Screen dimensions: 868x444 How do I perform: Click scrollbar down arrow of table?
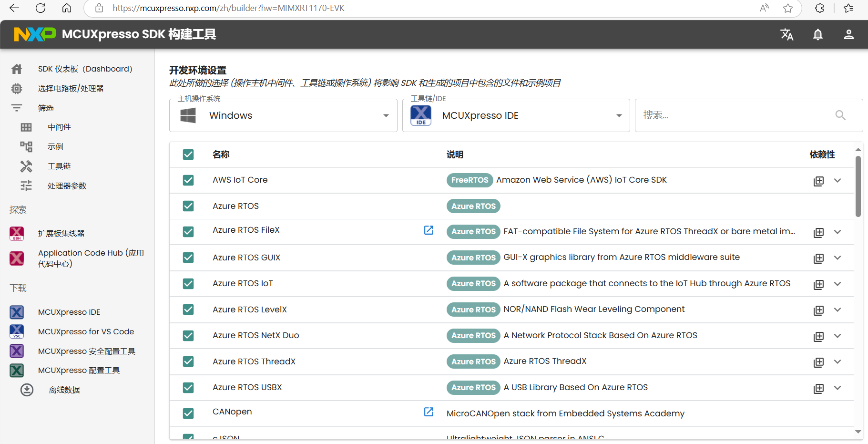point(858,432)
